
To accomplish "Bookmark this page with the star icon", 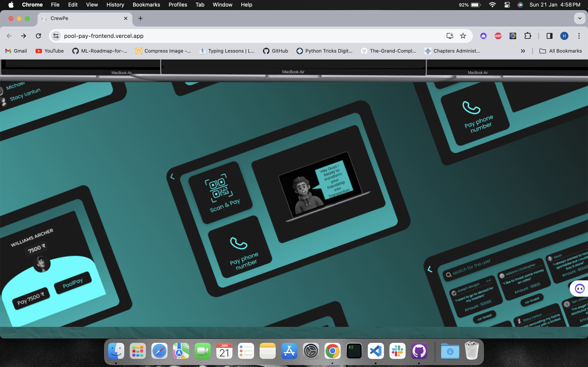I will point(463,36).
